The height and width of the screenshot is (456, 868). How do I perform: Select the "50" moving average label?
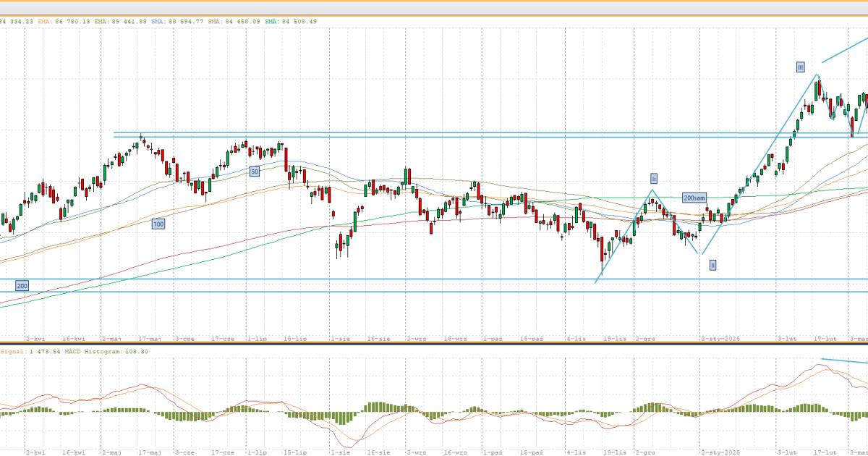click(x=254, y=172)
